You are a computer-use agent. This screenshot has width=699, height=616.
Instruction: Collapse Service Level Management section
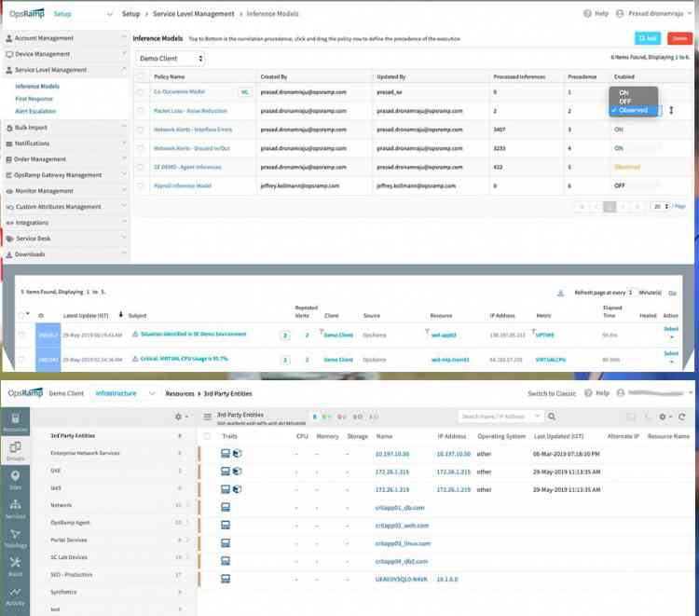click(65, 70)
